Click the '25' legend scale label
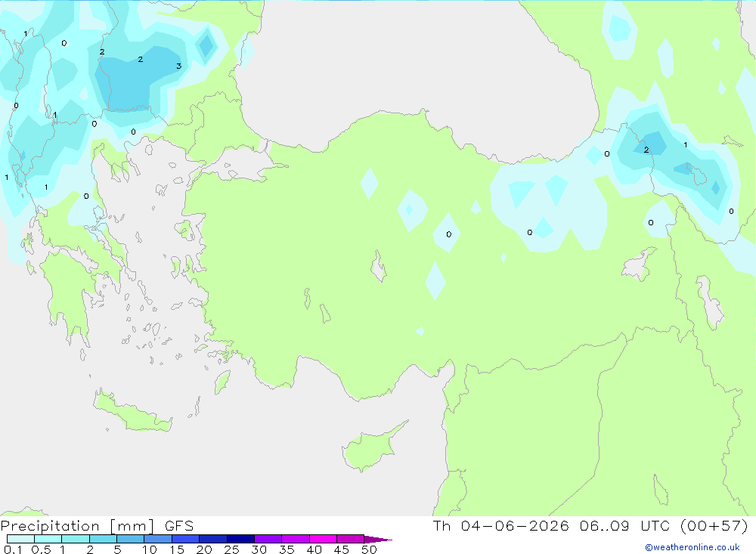The image size is (756, 554). pyautogui.click(x=231, y=549)
